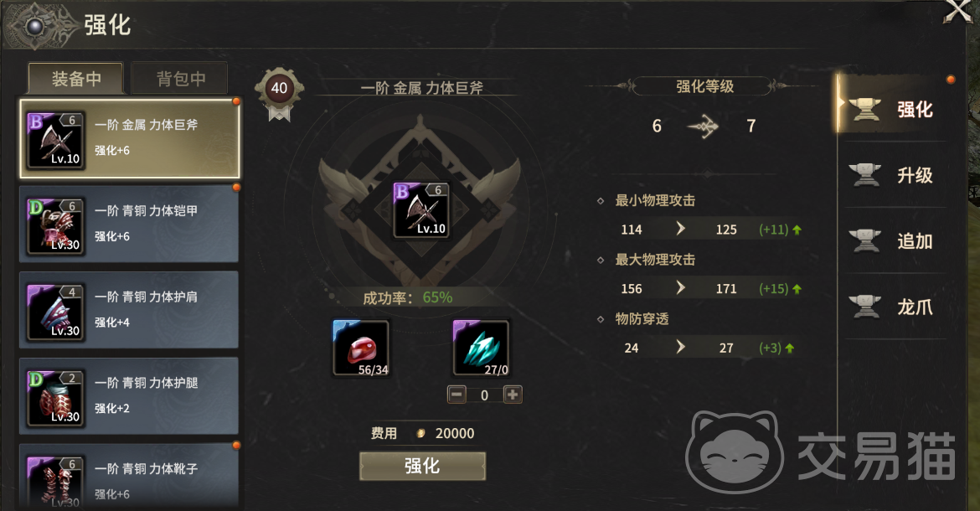Select 一阶 青铜 力体护腿 equipment entry

tap(129, 396)
